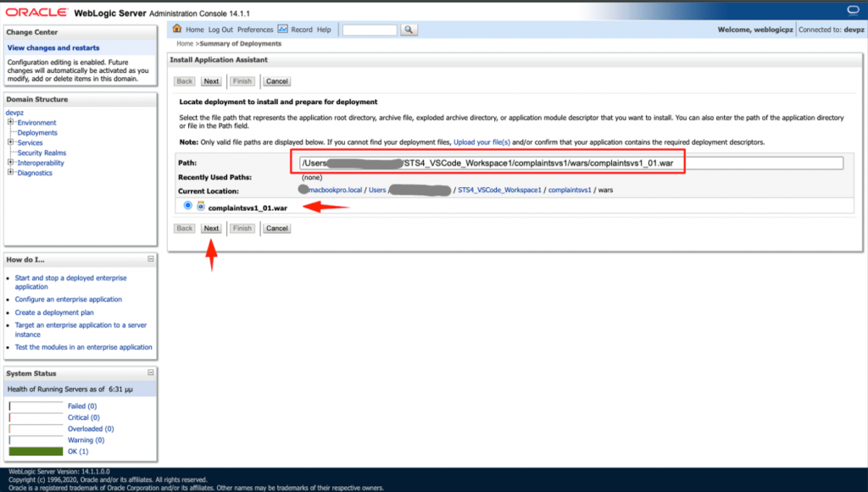Click into the Path input field
The height and width of the screenshot is (492, 868).
point(571,163)
